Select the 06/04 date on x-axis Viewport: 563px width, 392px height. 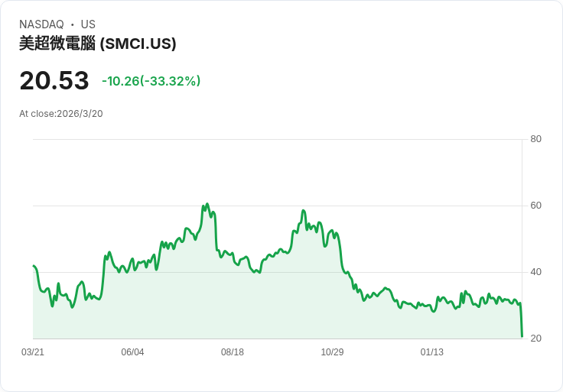pos(132,352)
